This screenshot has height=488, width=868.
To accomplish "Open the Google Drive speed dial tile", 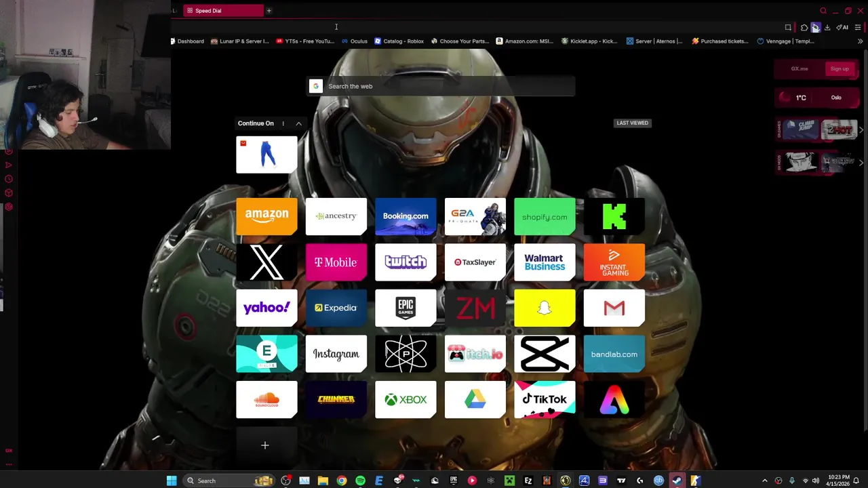I will click(475, 399).
